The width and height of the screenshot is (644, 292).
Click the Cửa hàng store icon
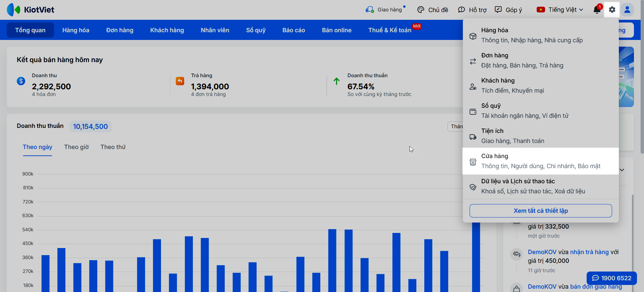click(x=473, y=162)
